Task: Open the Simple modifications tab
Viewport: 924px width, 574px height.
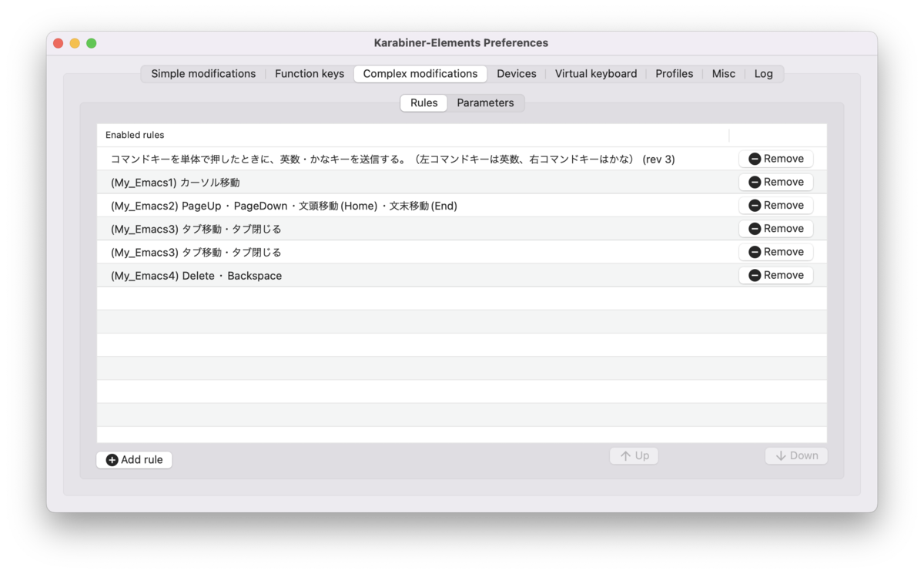Action: coord(203,74)
